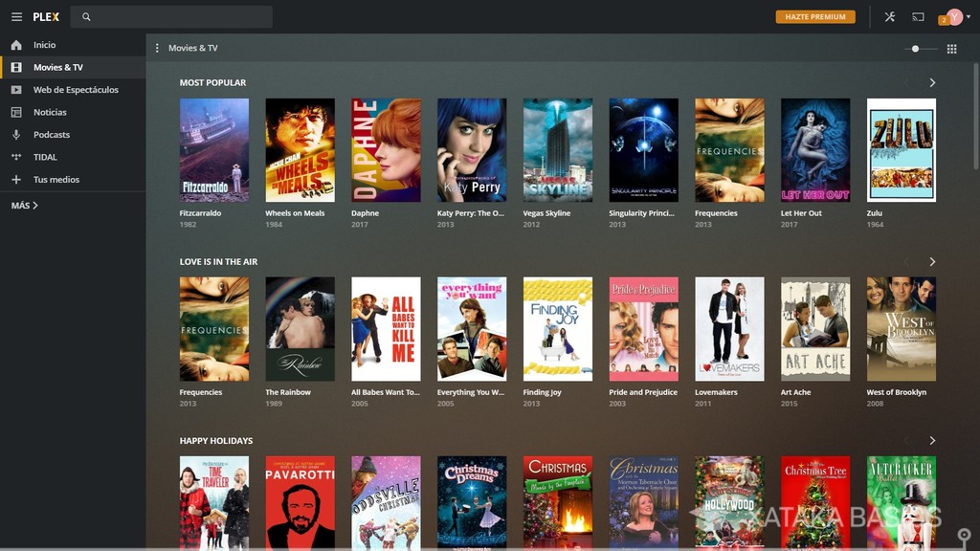Image resolution: width=980 pixels, height=551 pixels.
Task: Select the Inicio home icon
Action: tap(13, 45)
